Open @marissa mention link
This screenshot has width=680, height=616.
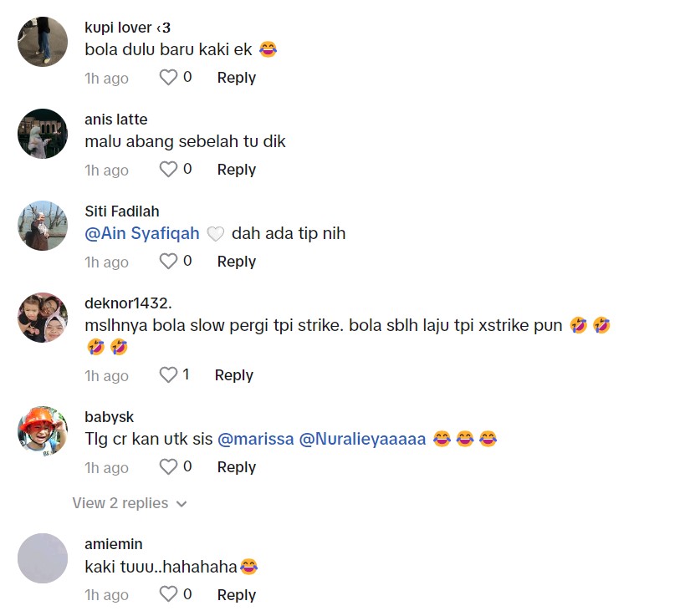coord(255,439)
